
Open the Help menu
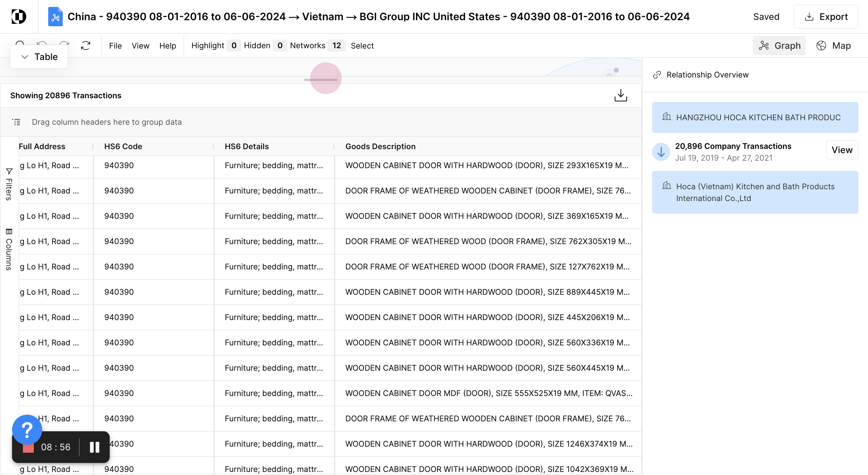tap(168, 46)
